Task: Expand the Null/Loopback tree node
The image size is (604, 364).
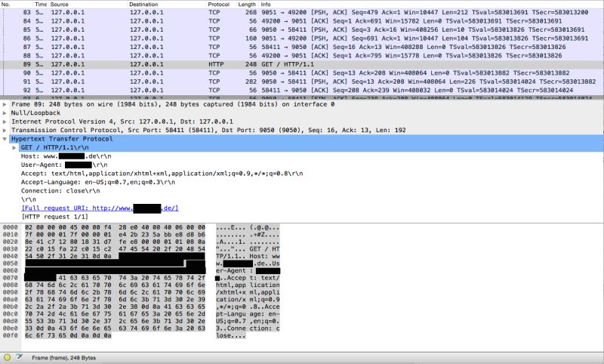Action: [5, 113]
